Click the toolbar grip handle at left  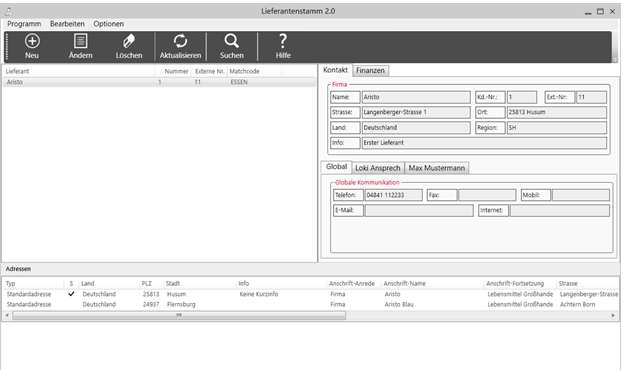[7, 47]
